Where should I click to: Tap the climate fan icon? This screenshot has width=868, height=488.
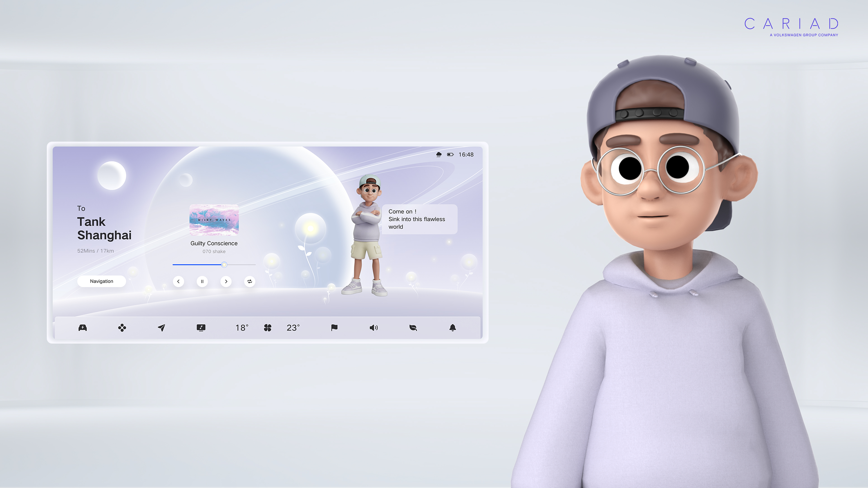[268, 328]
